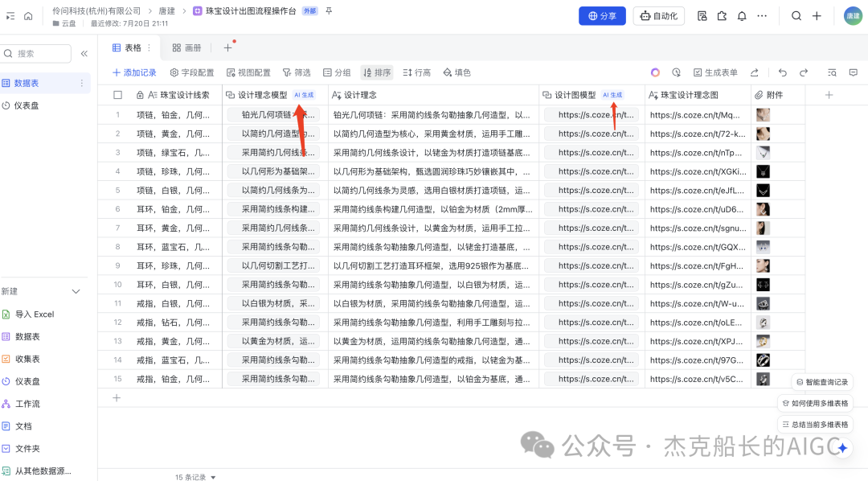Open the attachment thumbnail in row 1
Image resolution: width=868 pixels, height=481 pixels.
pyautogui.click(x=763, y=115)
